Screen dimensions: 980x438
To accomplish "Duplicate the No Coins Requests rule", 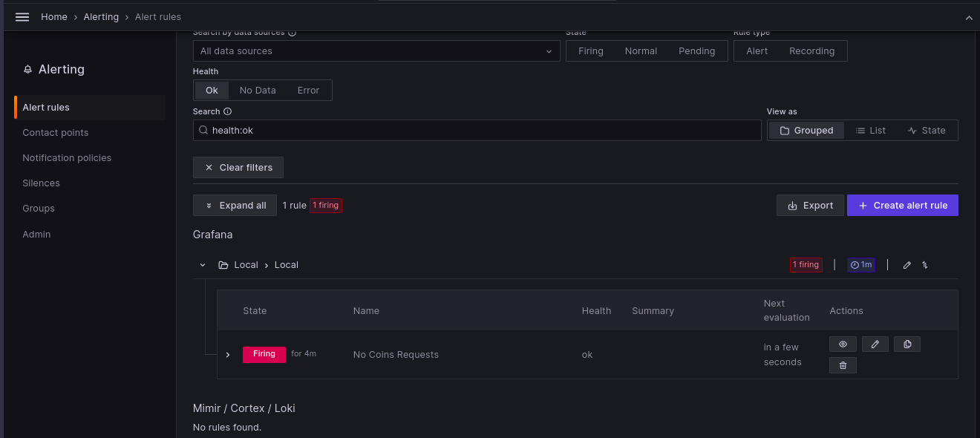I will click(x=907, y=344).
